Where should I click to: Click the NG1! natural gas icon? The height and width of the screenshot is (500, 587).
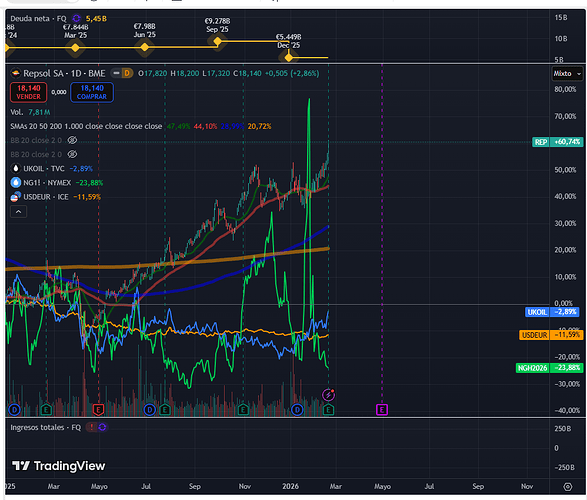coord(16,183)
